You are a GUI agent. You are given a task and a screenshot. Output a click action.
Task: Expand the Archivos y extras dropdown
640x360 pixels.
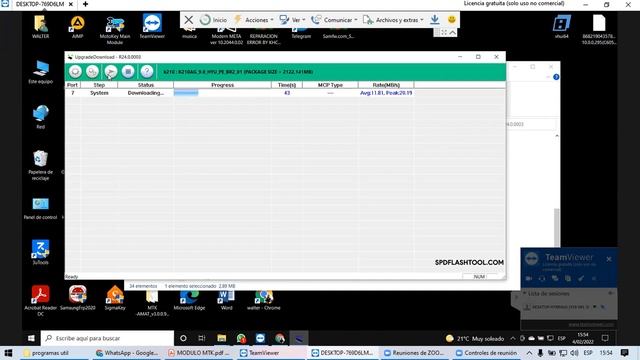[393, 20]
